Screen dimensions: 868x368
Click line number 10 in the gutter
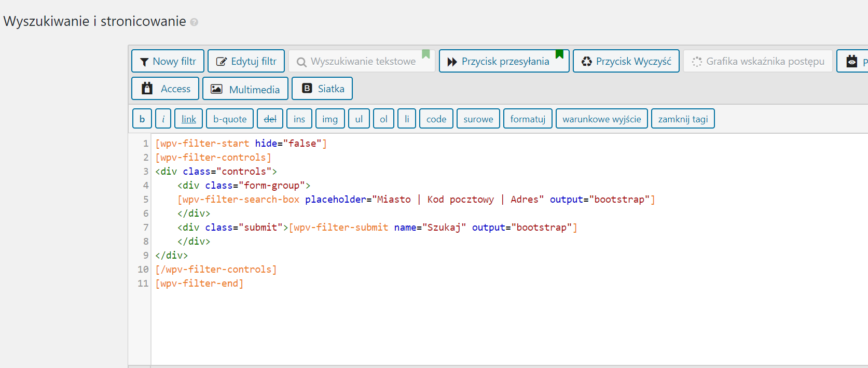coord(143,269)
